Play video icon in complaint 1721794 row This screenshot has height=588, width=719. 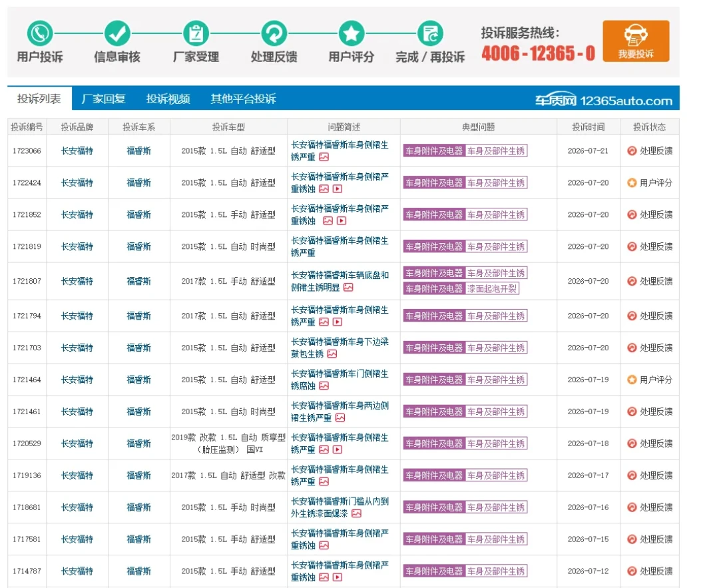click(x=338, y=322)
